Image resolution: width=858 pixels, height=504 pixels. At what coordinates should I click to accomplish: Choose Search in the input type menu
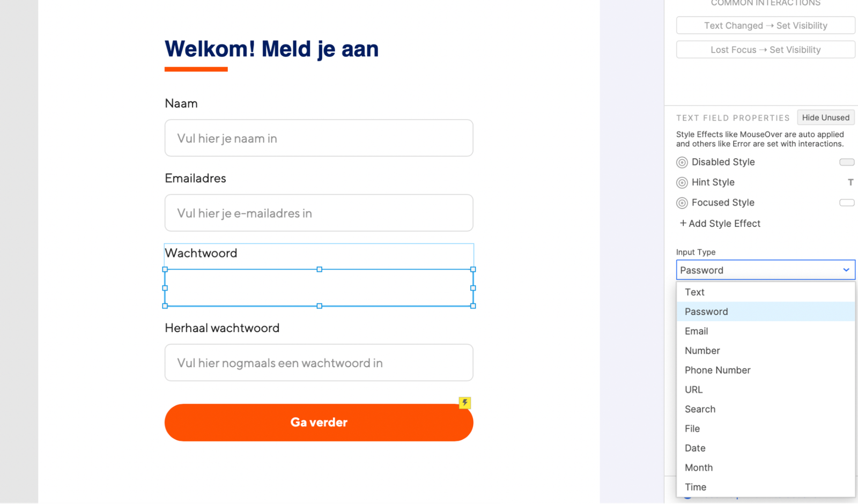coord(700,409)
